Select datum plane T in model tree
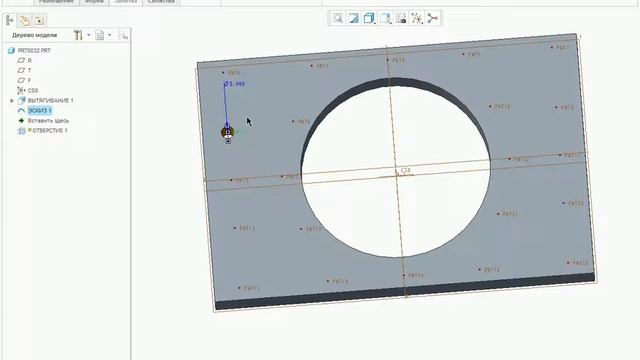 tap(24, 70)
